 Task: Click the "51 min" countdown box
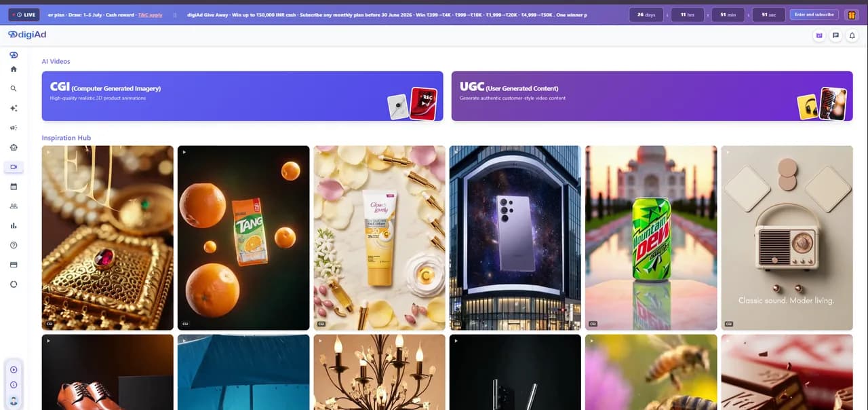[728, 14]
